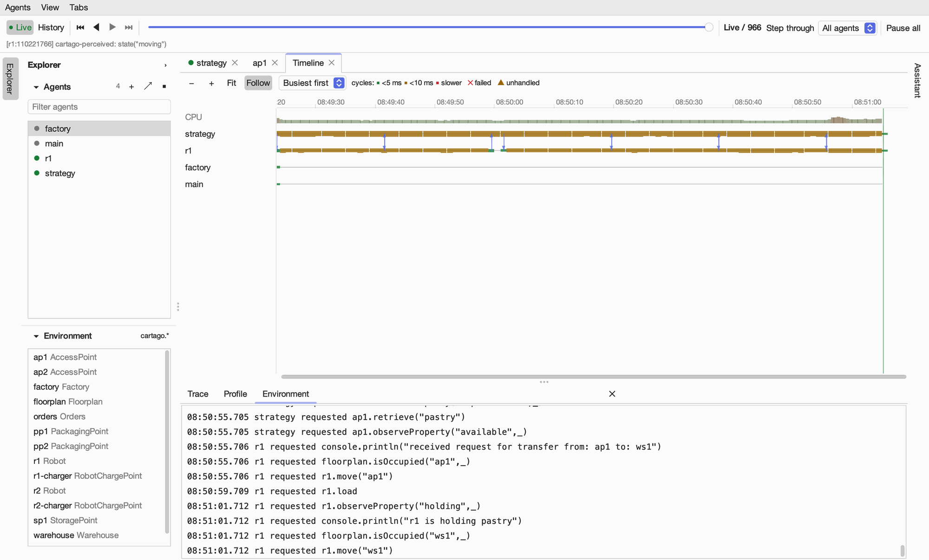Open the Assistant side panel
This screenshot has width=929, height=560.
[917, 80]
